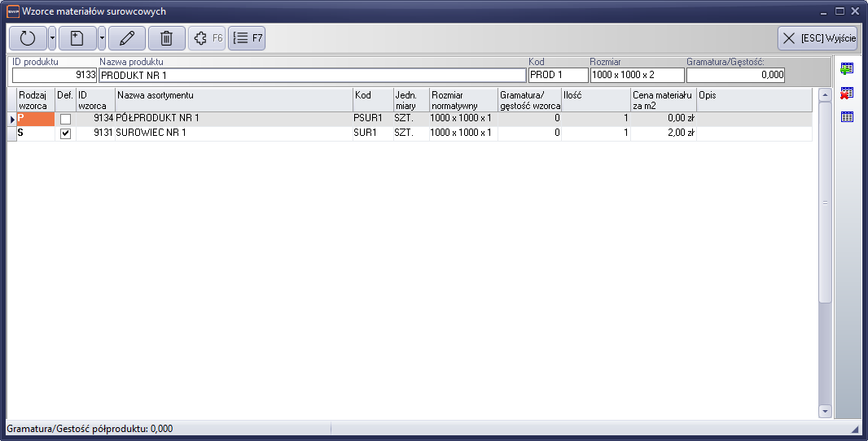Click the plain blue table grid icon
Image resolution: width=868 pixels, height=441 pixels.
[847, 116]
